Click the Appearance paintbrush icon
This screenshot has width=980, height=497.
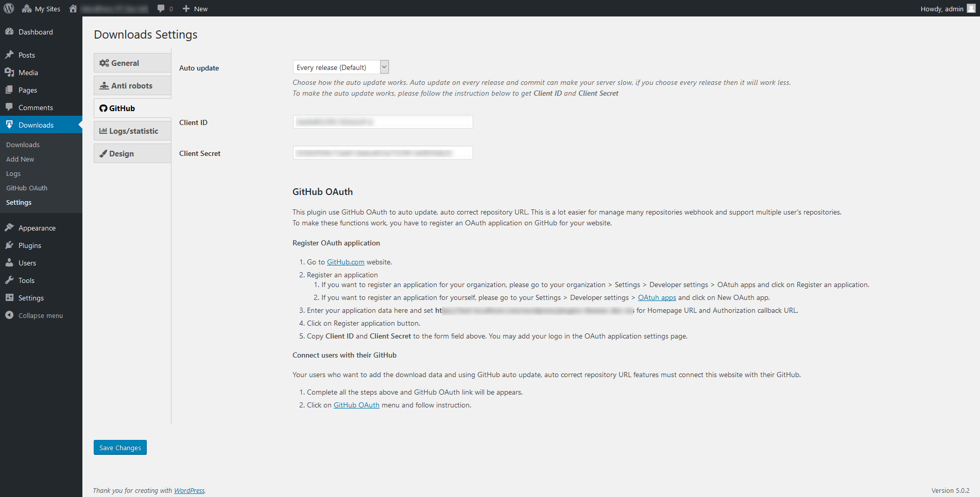9,227
